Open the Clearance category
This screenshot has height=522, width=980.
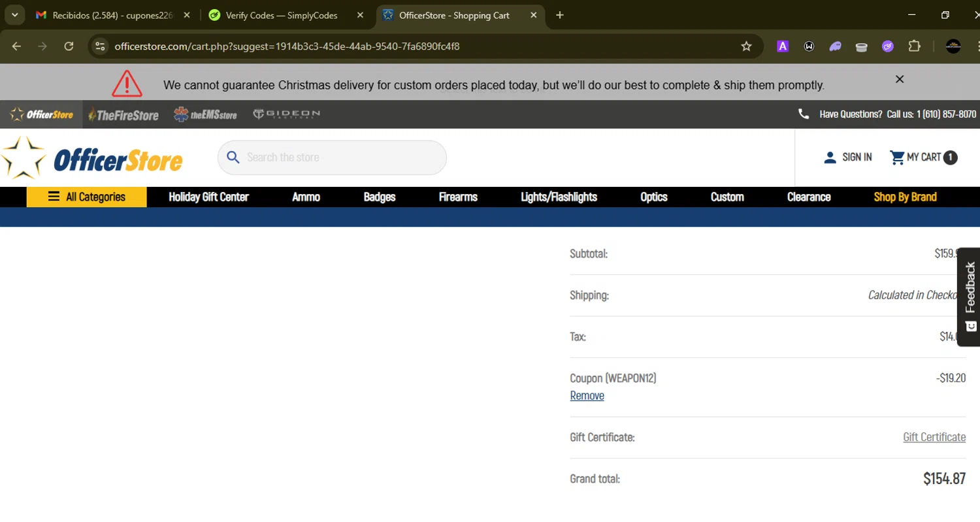(809, 197)
